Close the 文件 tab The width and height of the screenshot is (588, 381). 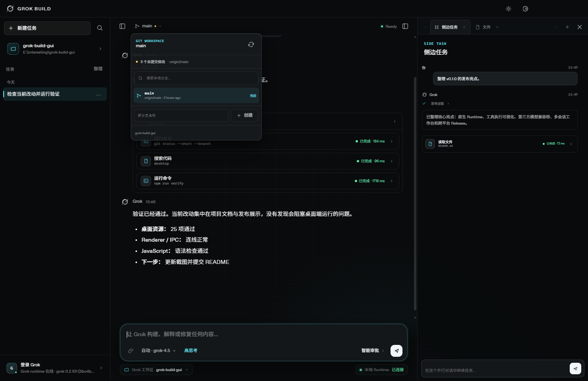[x=497, y=27]
